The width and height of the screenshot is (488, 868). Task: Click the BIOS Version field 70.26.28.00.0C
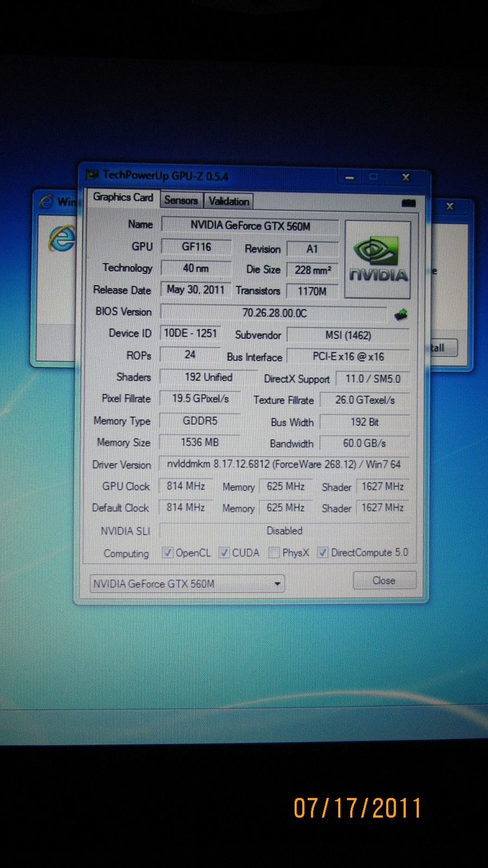tap(274, 313)
